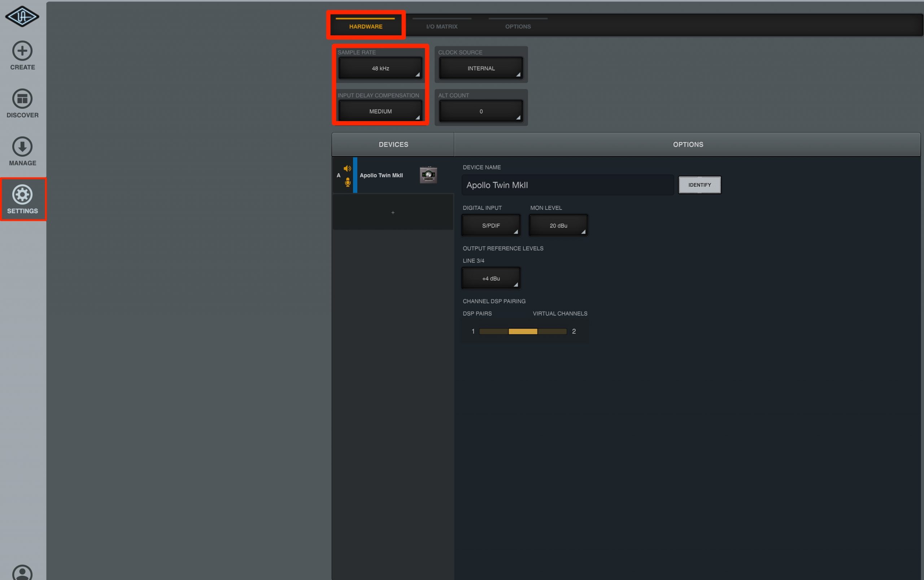924x580 pixels.
Task: Open the Digital Input S/PDIF dropdown
Action: [x=491, y=226]
